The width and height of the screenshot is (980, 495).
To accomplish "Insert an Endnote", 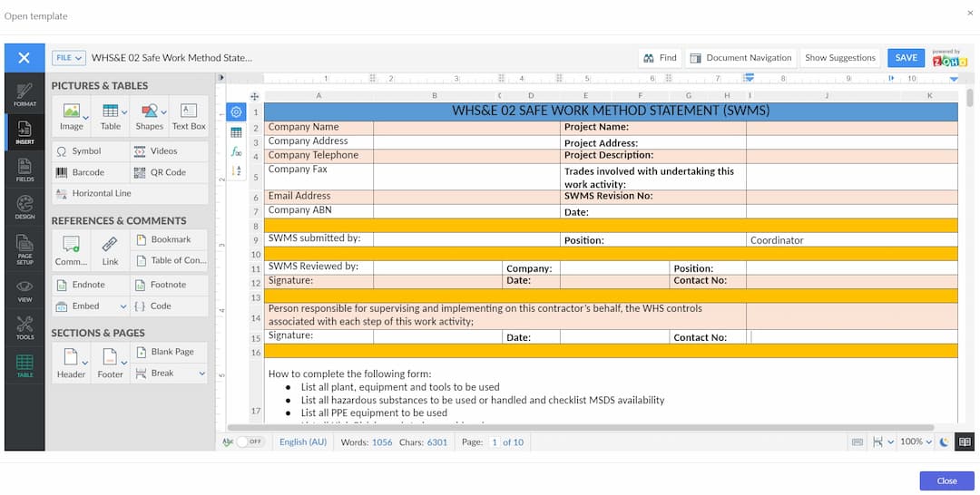I will (x=92, y=285).
